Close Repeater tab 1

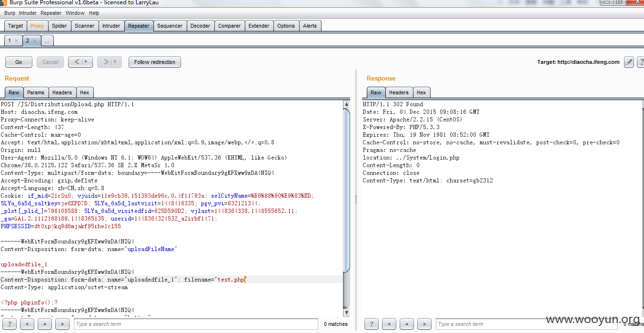coord(16,41)
